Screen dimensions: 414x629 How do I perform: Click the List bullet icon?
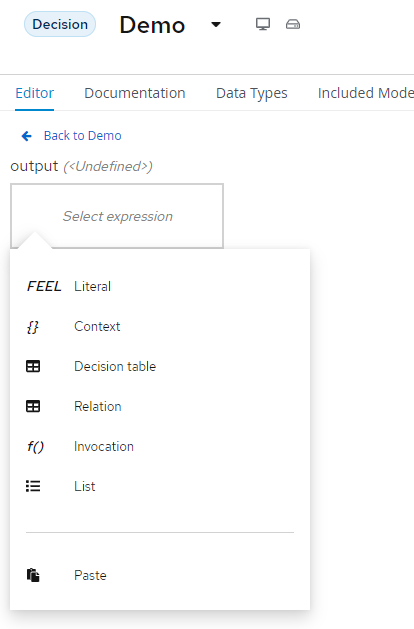[33, 486]
